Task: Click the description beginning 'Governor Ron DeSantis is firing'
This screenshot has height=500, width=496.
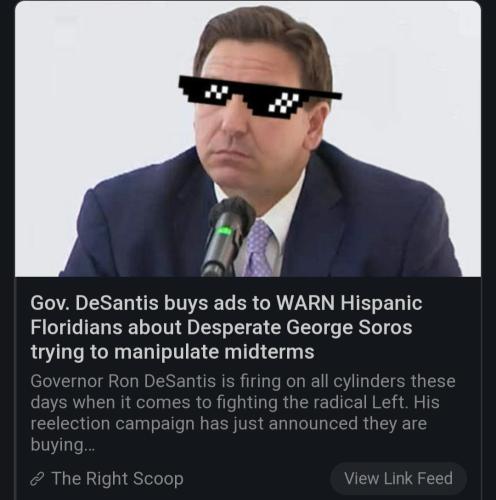Action: 243,413
